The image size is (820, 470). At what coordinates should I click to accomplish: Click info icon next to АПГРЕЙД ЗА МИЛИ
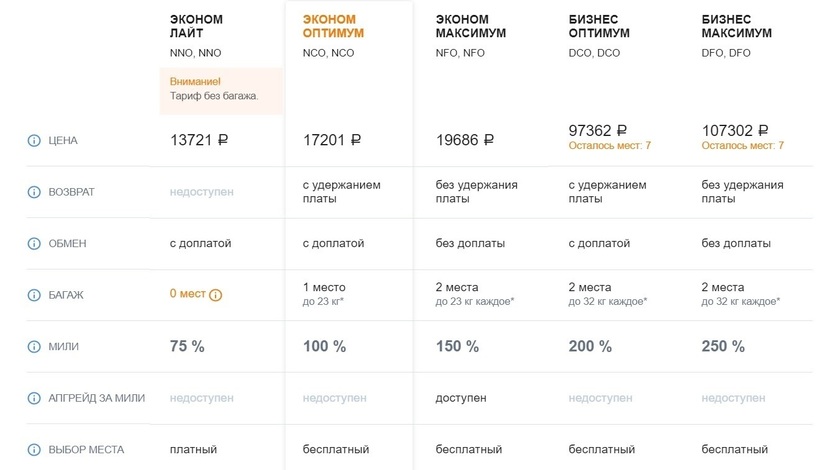[34, 398]
